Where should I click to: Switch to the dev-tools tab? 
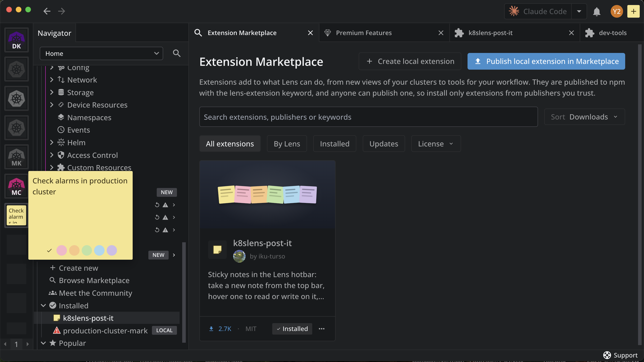point(613,33)
